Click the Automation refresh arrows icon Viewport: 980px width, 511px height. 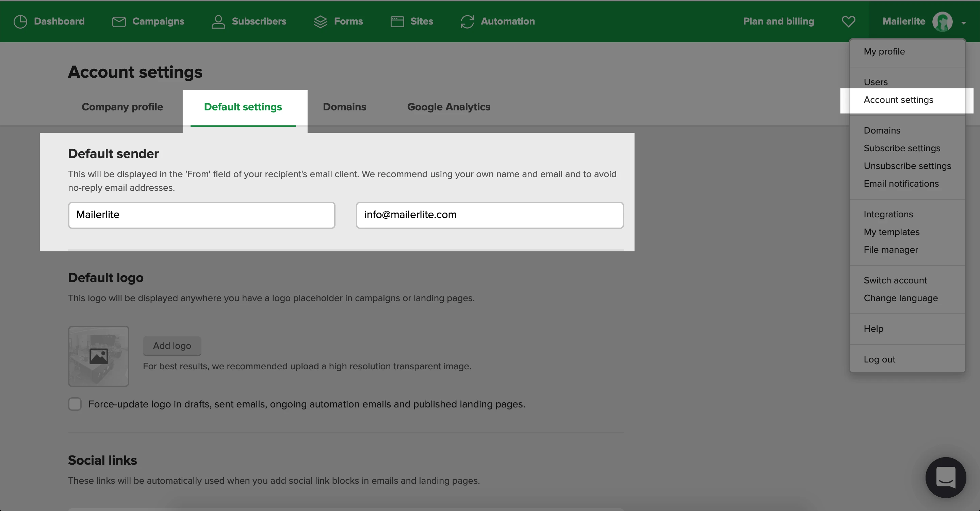[467, 21]
